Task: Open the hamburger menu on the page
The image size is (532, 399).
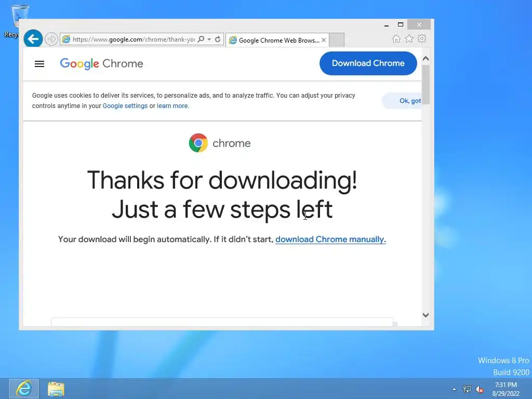Action: pos(39,64)
